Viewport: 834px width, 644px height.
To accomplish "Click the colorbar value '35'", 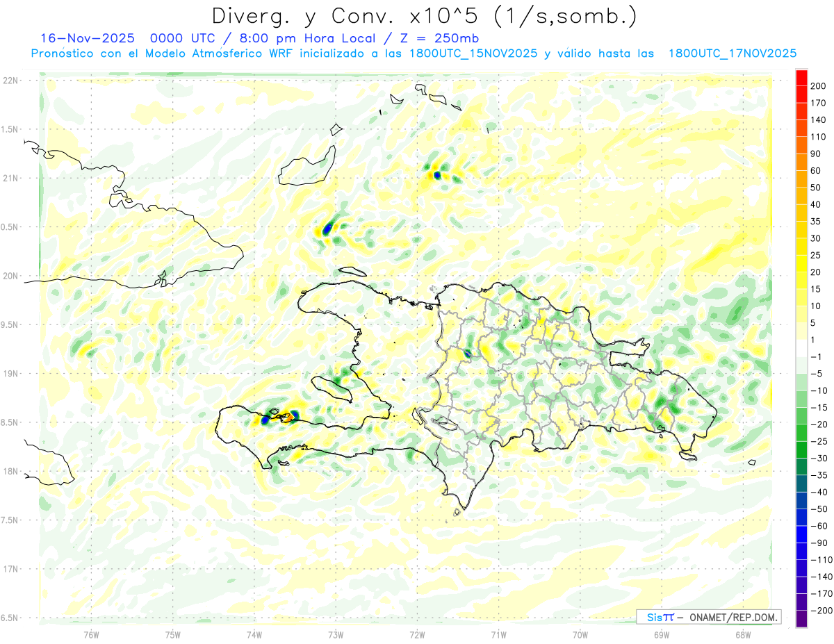I will pyautogui.click(x=817, y=222).
